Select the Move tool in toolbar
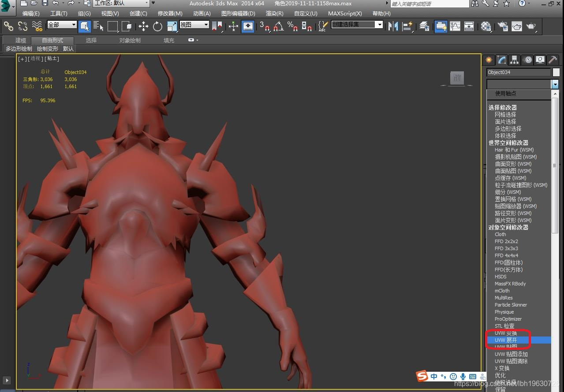The height and width of the screenshot is (392, 564). [143, 26]
